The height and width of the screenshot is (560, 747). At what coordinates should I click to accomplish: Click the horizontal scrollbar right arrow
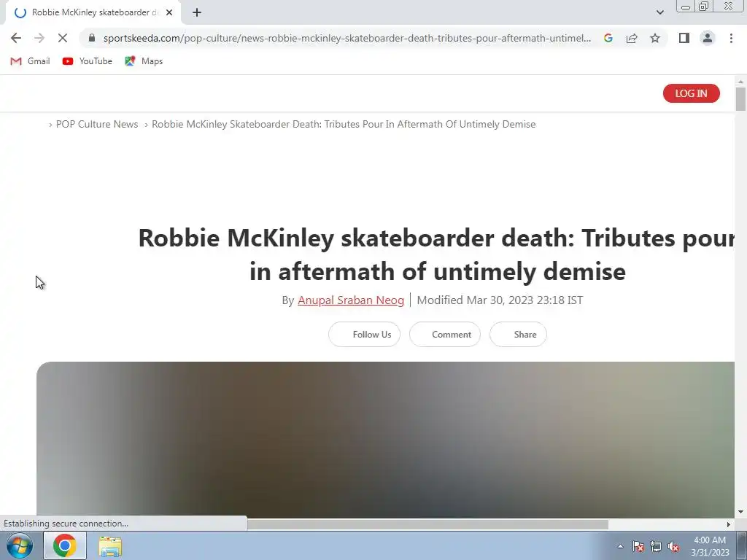(x=728, y=524)
